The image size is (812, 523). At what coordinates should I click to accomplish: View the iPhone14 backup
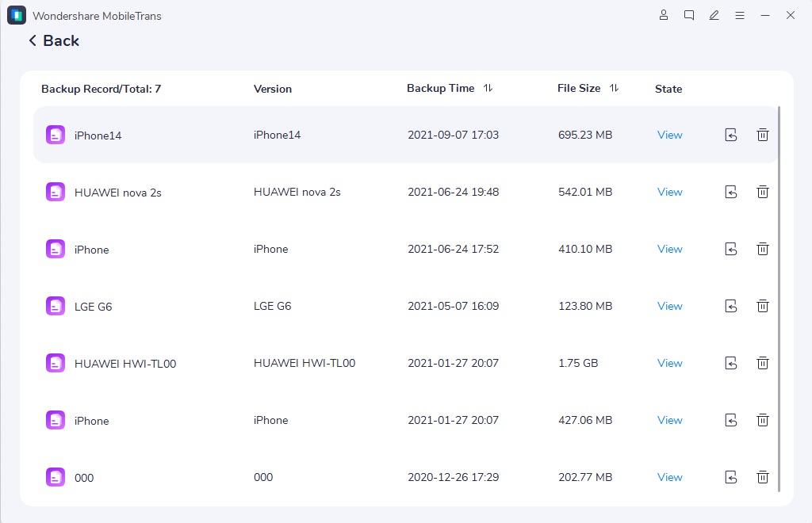tap(669, 135)
